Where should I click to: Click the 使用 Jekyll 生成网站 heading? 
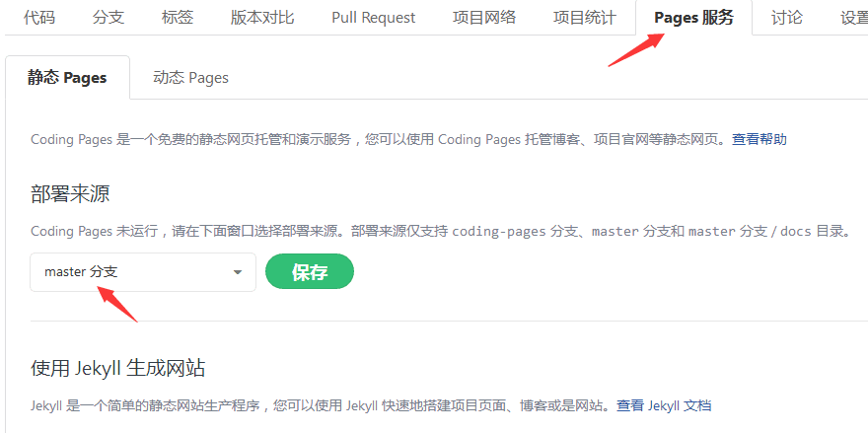click(118, 368)
